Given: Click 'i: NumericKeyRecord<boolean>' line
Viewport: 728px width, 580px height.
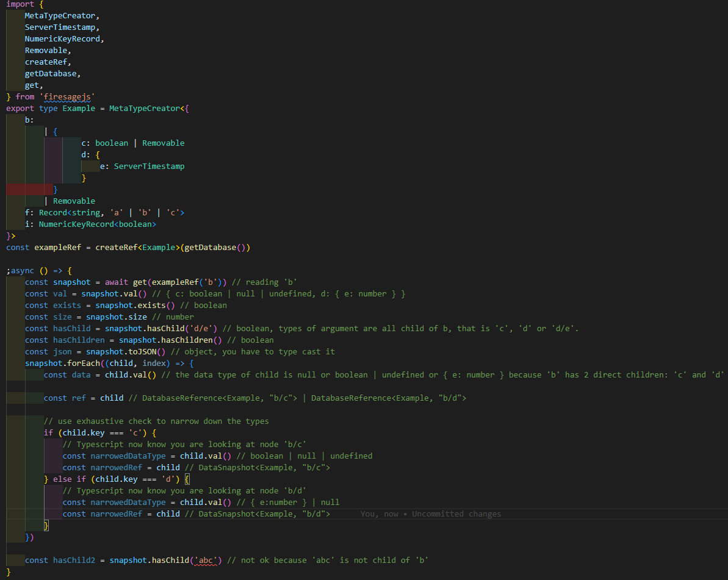Looking at the screenshot, I should click(x=90, y=224).
